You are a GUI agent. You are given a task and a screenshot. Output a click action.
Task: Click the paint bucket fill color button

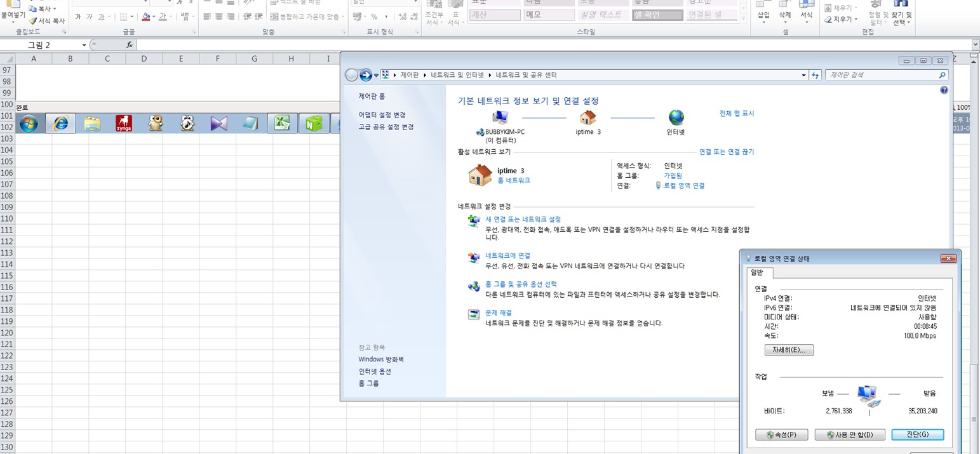click(145, 17)
